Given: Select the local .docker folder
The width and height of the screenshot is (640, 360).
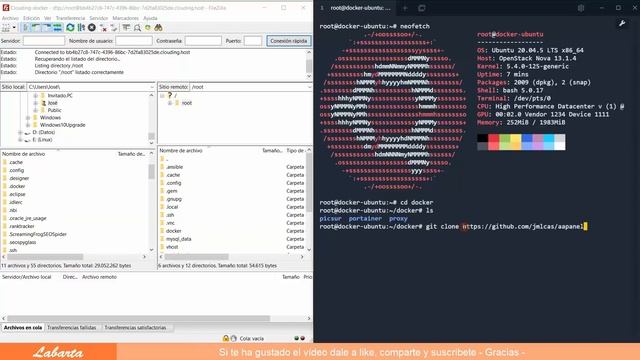Looking at the screenshot, I should (x=17, y=186).
